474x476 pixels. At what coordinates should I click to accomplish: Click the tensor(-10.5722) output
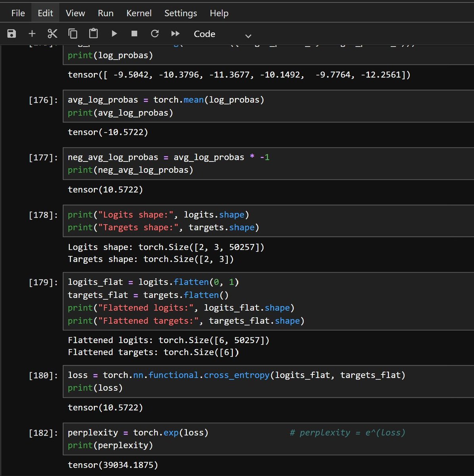point(108,132)
